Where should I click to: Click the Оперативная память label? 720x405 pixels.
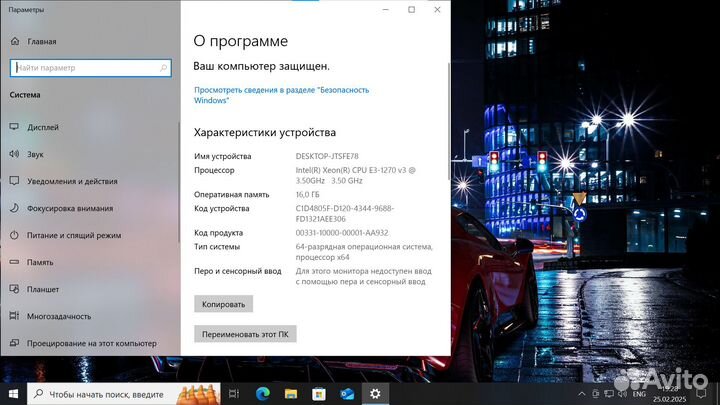pos(231,195)
